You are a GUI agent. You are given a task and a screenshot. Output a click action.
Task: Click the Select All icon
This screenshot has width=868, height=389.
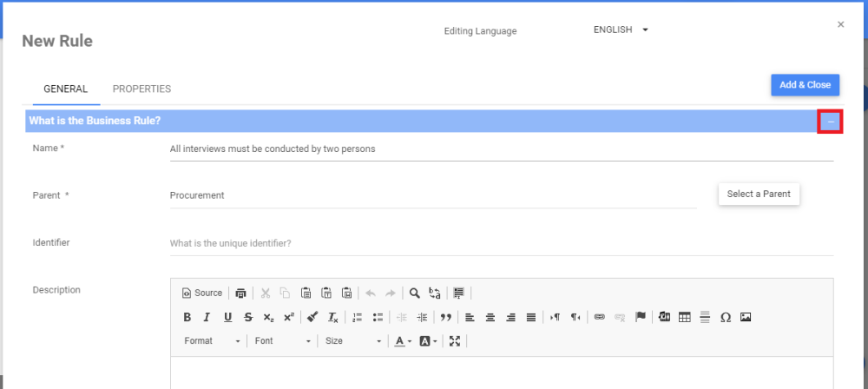[458, 293]
